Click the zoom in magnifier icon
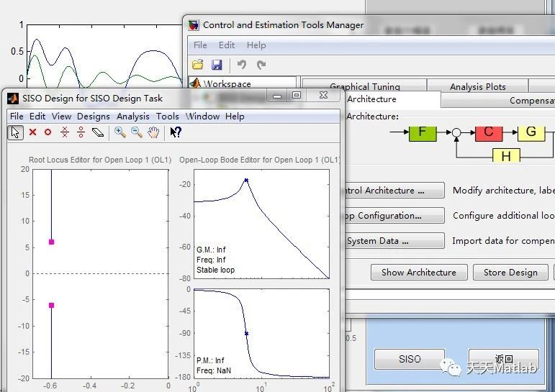 pos(120,132)
